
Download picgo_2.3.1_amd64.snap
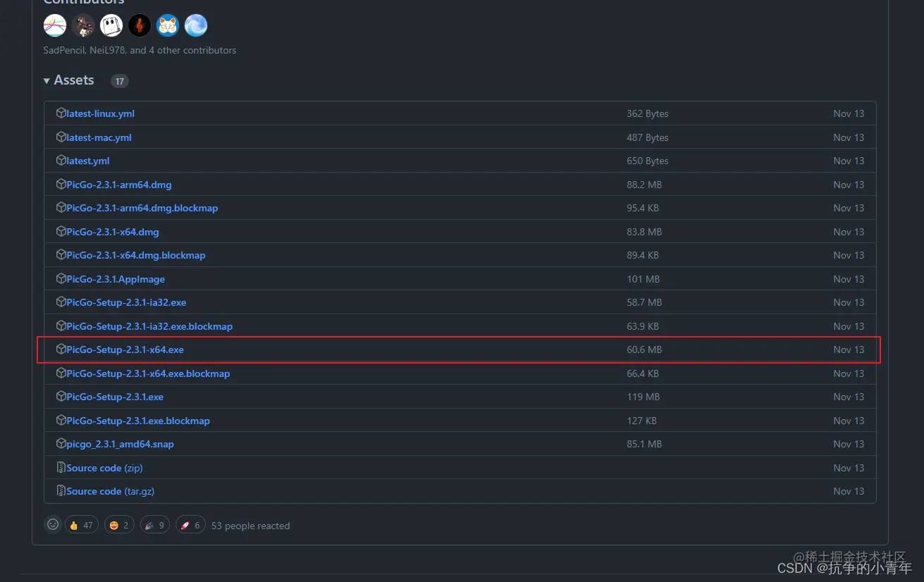tap(120, 444)
